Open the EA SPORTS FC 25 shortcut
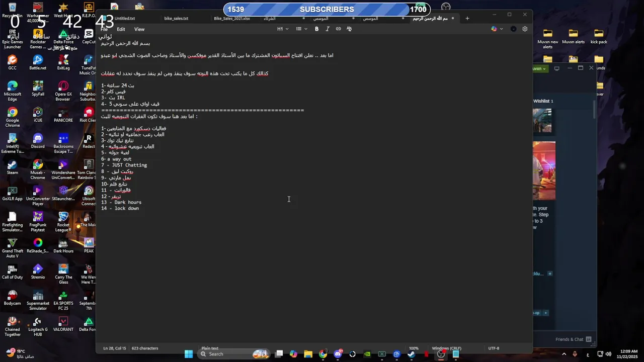The image size is (644, 362). click(63, 300)
